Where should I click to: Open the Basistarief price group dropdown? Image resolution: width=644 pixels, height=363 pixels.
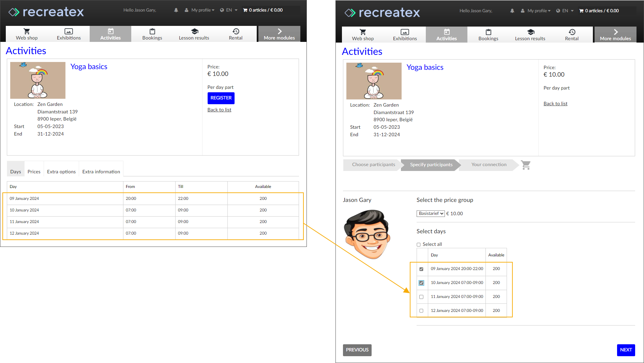tap(431, 214)
